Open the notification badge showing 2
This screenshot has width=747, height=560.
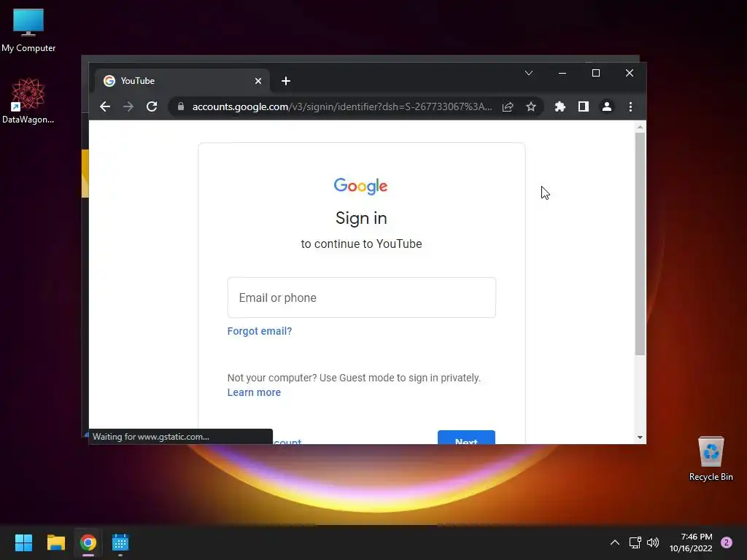pos(727,542)
